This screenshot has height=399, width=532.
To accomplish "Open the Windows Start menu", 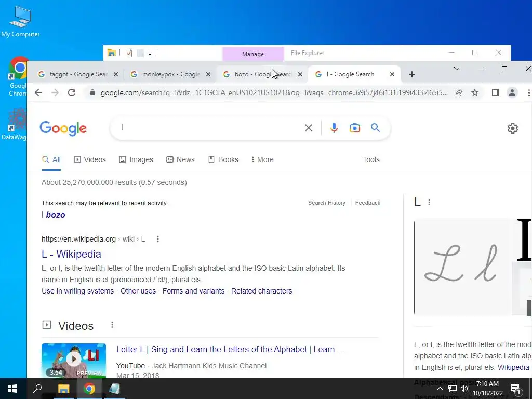I will (12, 389).
